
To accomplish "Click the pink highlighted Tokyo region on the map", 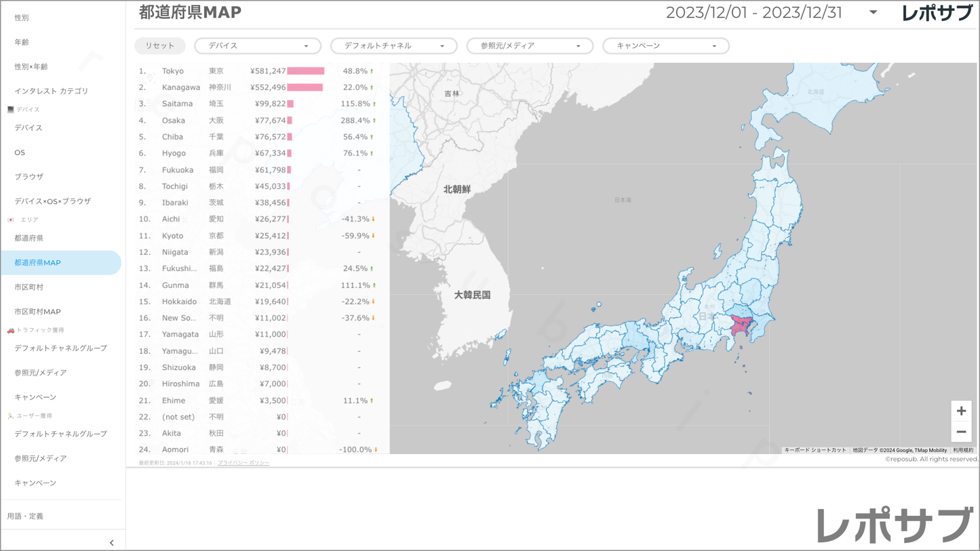I will (742, 329).
